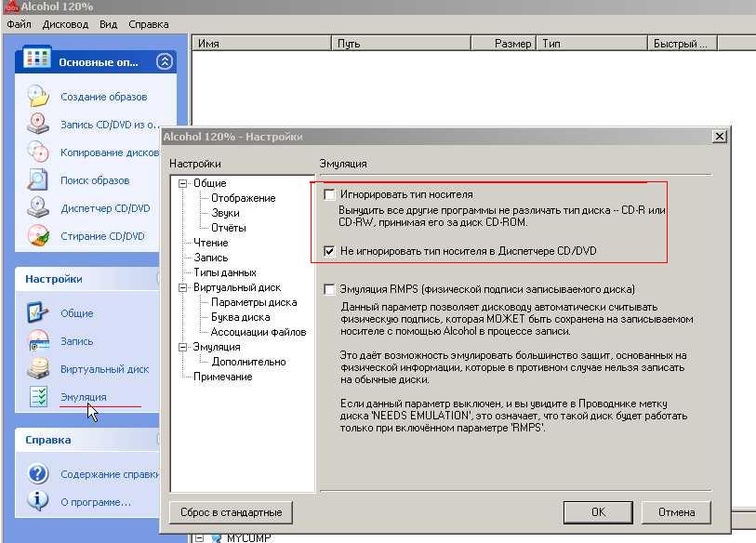
Task: Select Общие node label in settings tree
Action: 210,183
